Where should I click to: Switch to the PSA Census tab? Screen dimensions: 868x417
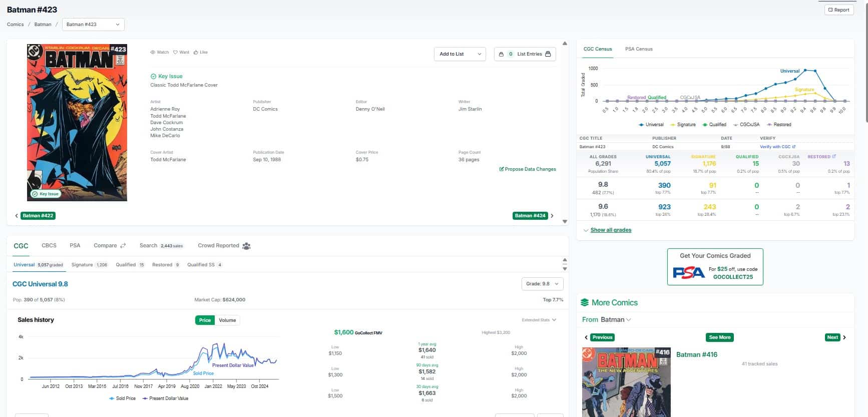point(638,49)
